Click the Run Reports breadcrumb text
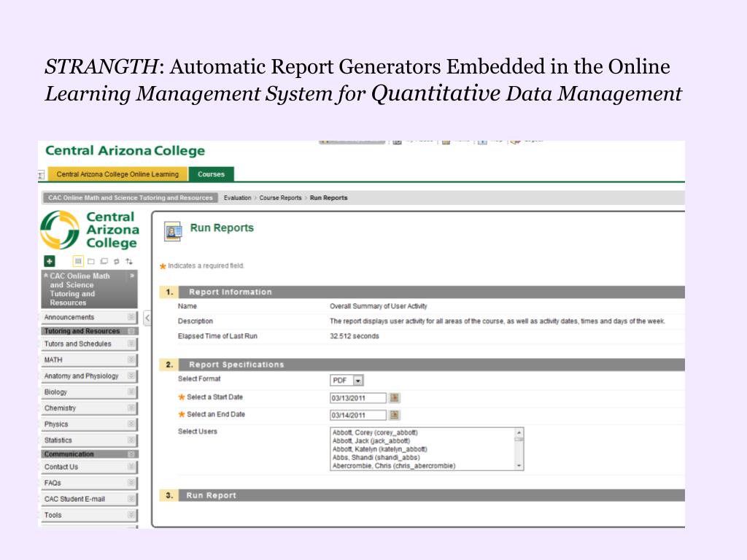Viewport: 747px width, 560px height. tap(329, 198)
